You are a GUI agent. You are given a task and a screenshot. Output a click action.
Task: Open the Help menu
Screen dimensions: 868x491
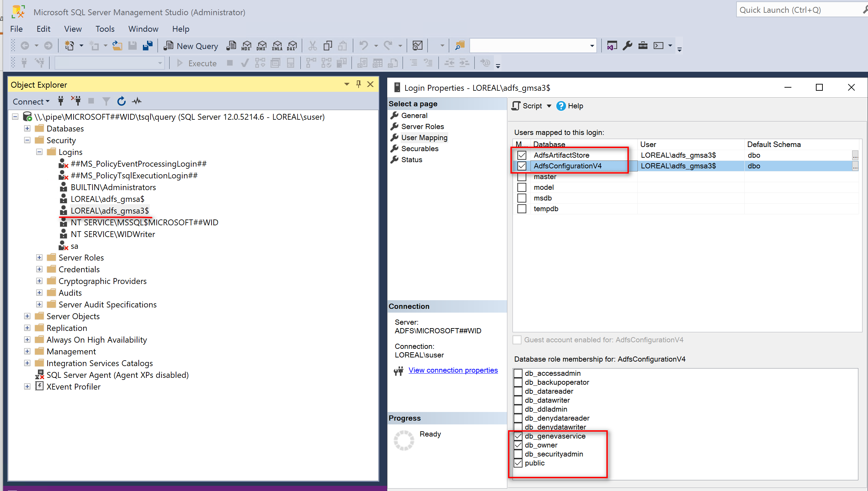click(181, 29)
